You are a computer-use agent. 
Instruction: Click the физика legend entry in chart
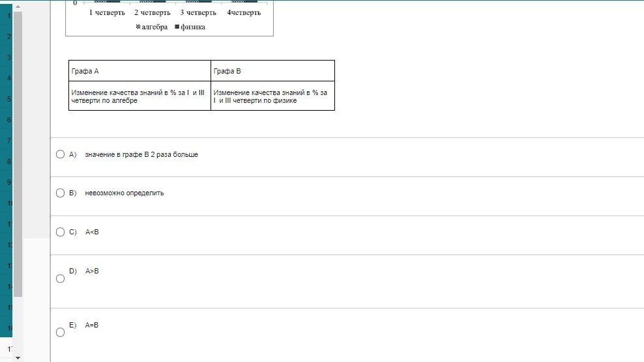click(190, 27)
